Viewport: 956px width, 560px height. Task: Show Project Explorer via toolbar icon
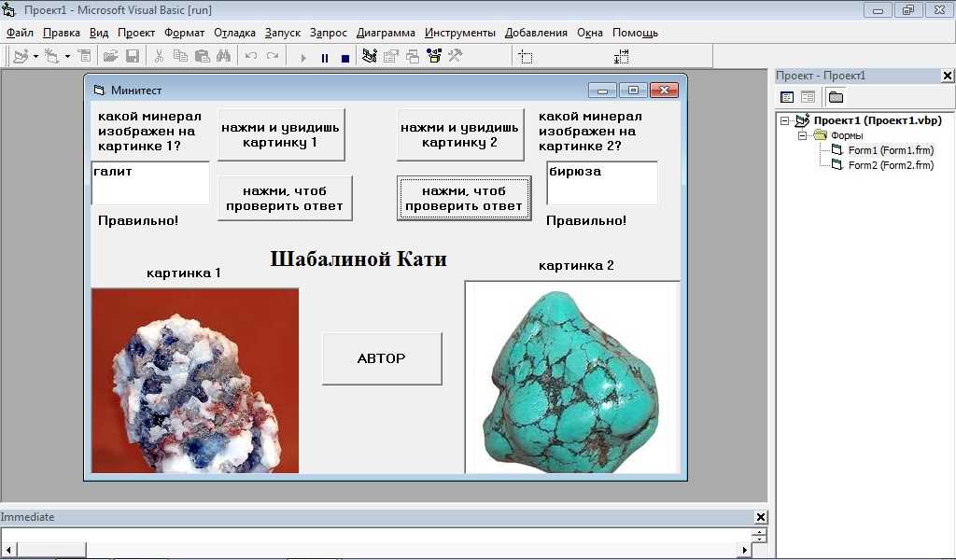(x=369, y=57)
